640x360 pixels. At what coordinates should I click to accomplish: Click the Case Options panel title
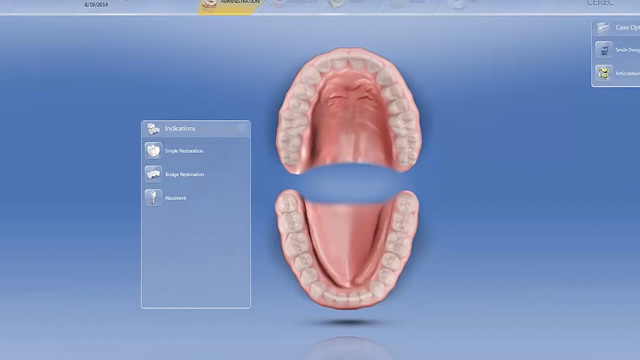[627, 28]
